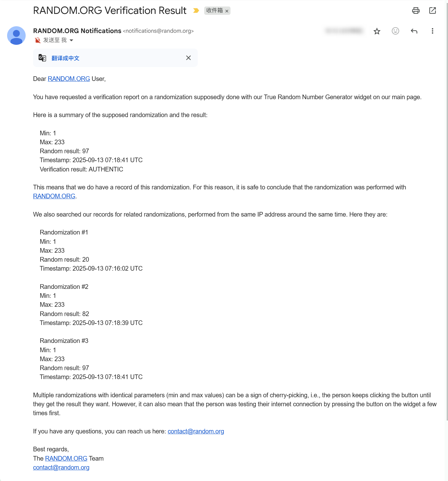Click the sender's profile avatar
448x481 pixels.
(x=16, y=36)
